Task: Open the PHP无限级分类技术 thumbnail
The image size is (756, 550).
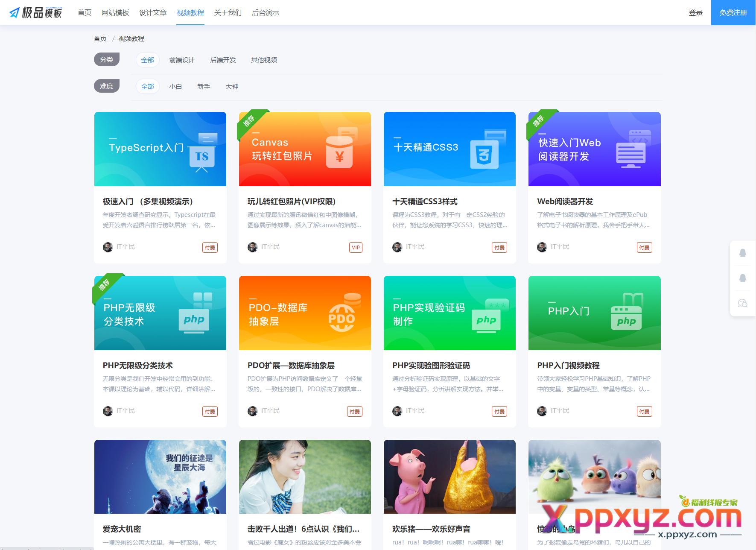Action: pos(160,313)
